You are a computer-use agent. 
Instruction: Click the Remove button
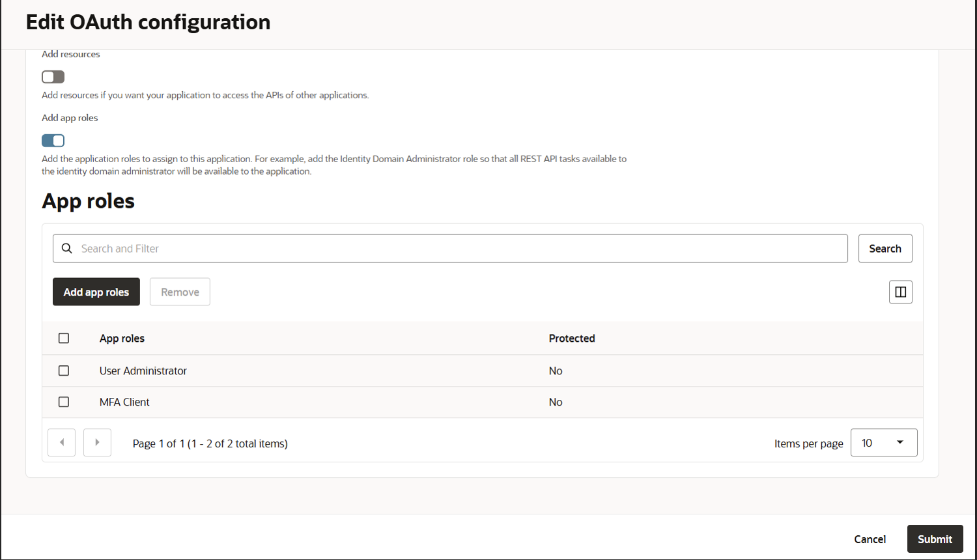click(x=180, y=291)
